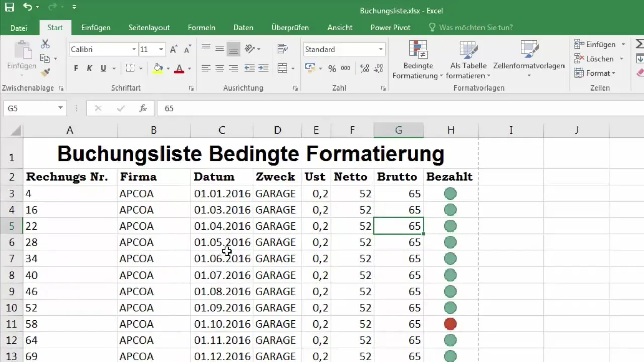Click the Cut scissors icon

[x=45, y=44]
